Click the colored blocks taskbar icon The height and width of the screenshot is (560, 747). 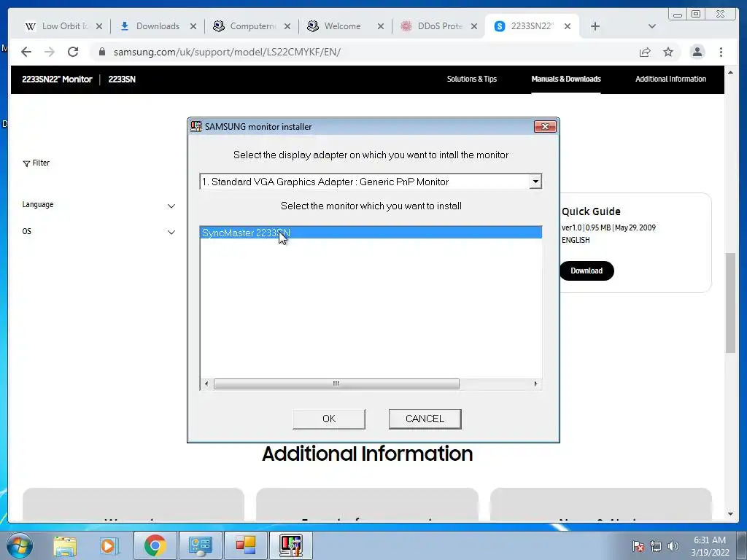[246, 545]
